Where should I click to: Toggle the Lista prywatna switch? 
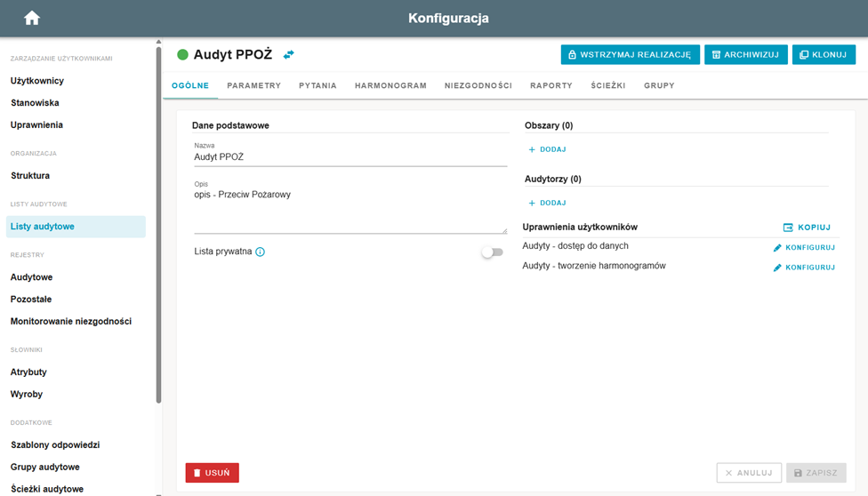[x=492, y=252]
